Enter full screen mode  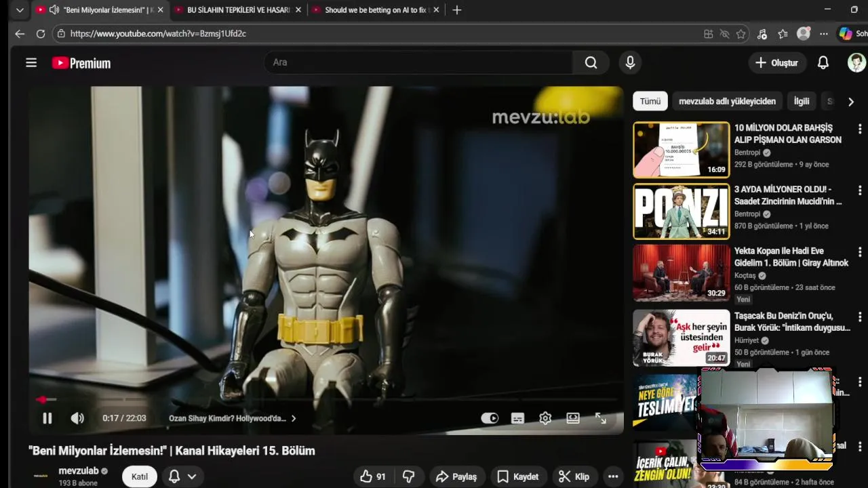[x=601, y=418]
